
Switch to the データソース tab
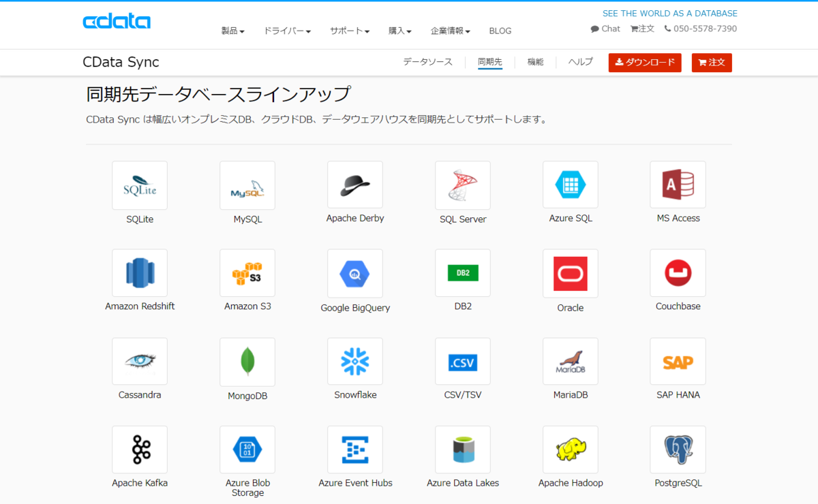(x=427, y=62)
